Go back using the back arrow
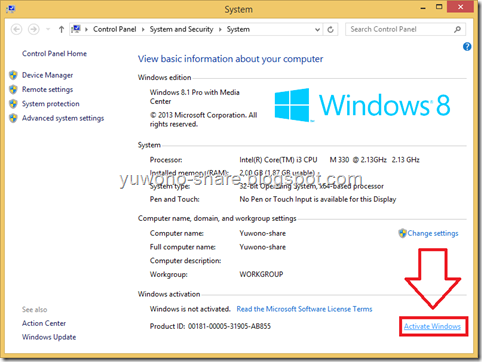Screen dimensions: 482x362 click(x=16, y=29)
